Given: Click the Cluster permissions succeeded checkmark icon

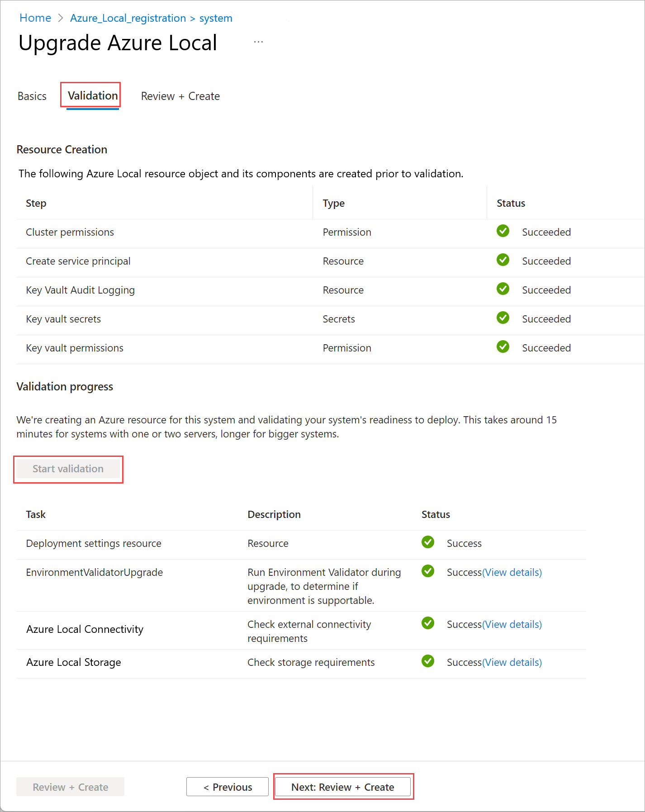Looking at the screenshot, I should (503, 231).
